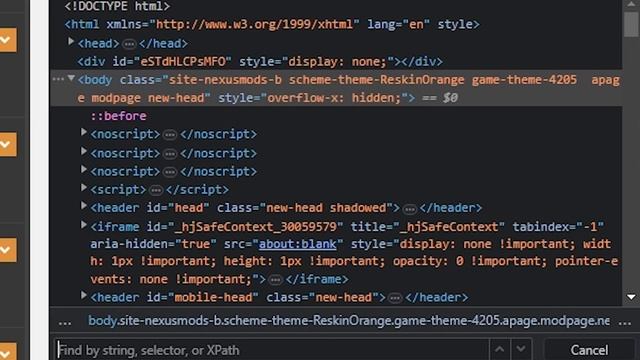Select the html xmlns element row
640x360 pixels.
272,24
